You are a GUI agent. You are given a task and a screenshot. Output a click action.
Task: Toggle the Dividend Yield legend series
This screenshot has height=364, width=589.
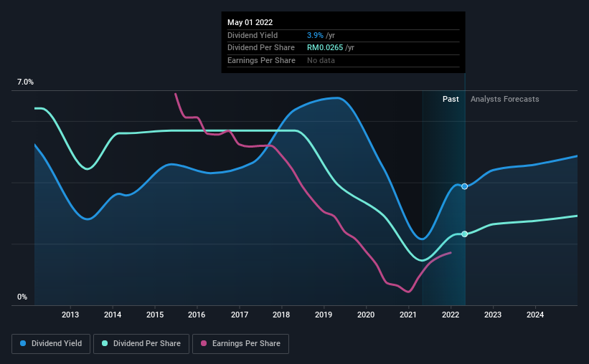point(51,344)
